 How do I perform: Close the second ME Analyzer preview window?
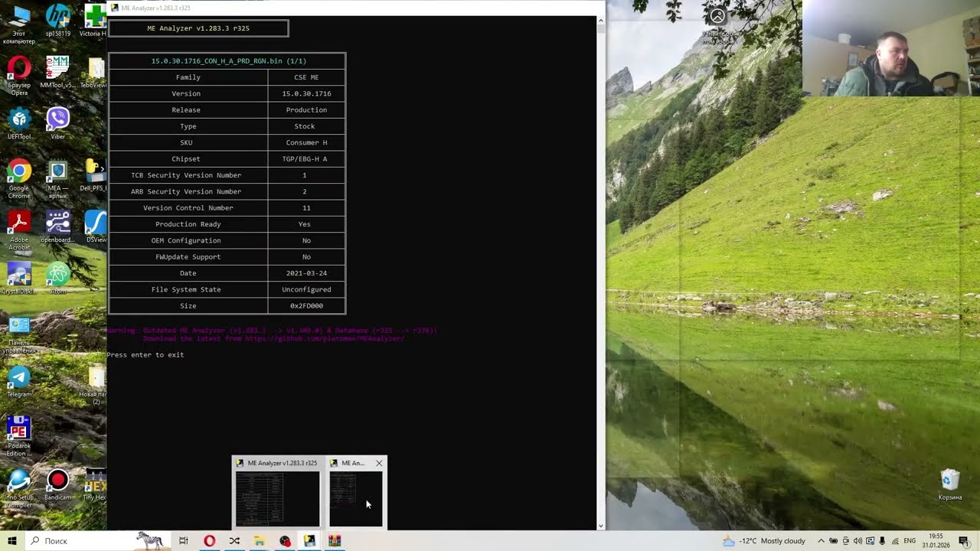click(x=379, y=463)
